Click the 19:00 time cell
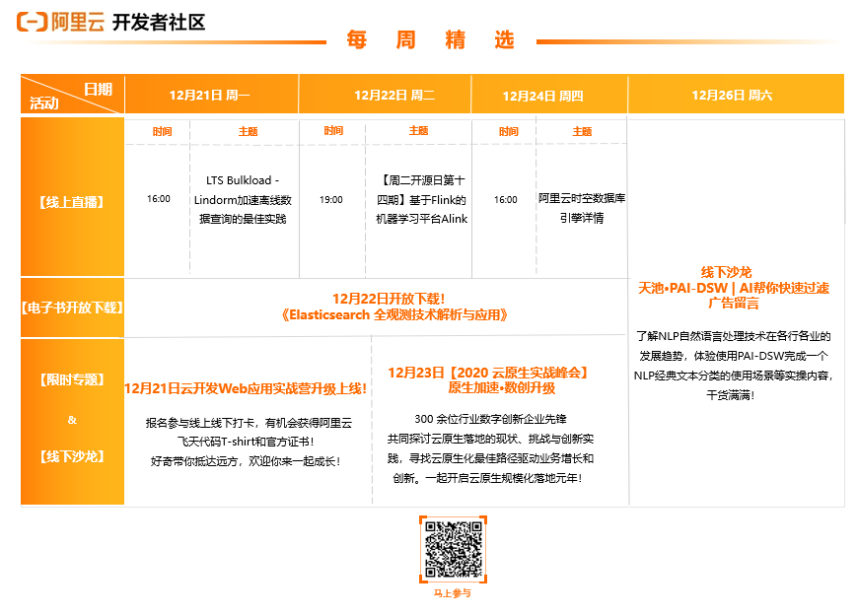 coord(331,200)
